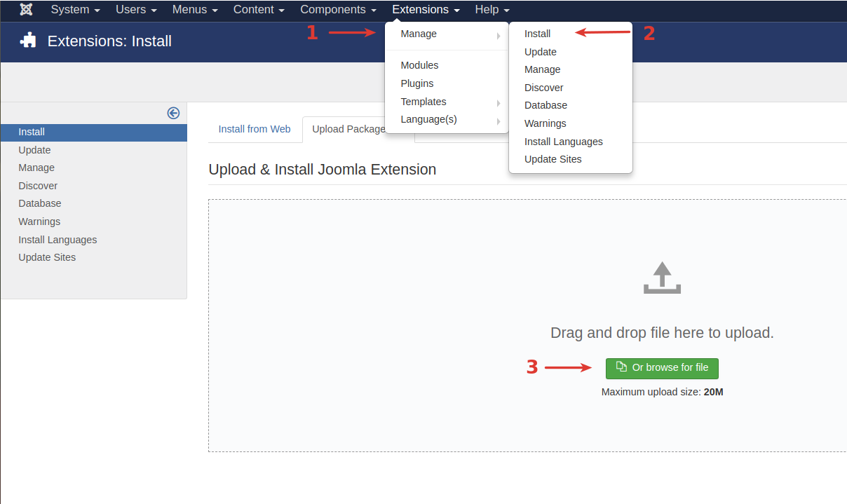Open the Users dropdown menu

(136, 10)
